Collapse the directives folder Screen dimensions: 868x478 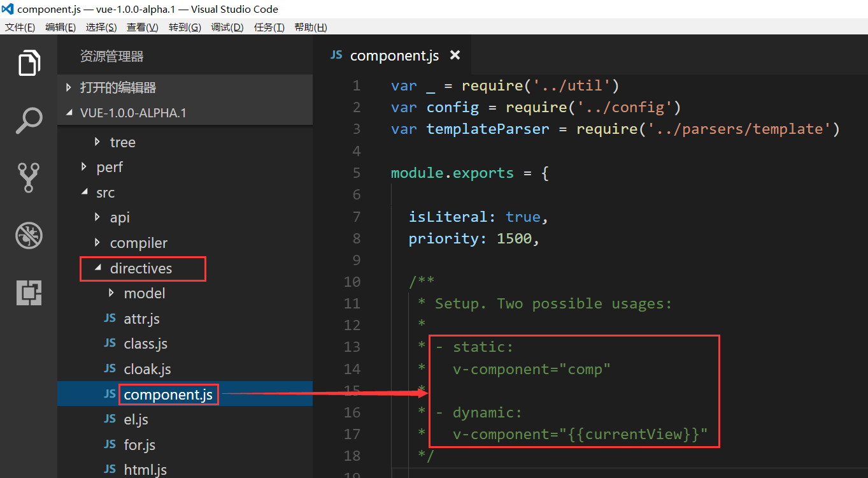click(97, 268)
